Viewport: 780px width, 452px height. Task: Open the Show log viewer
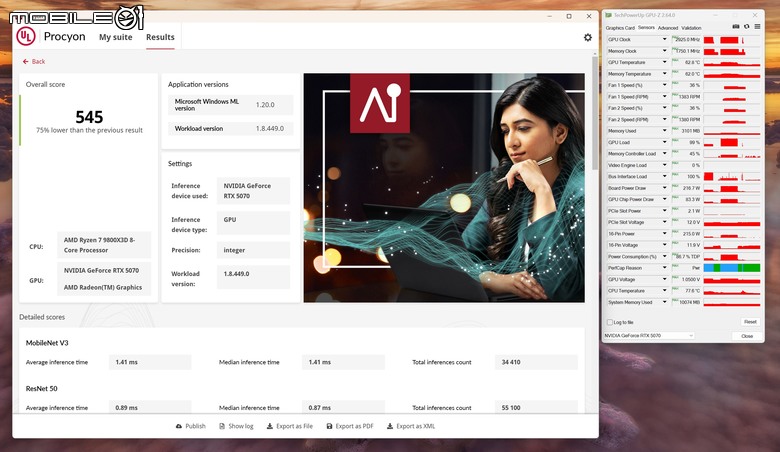point(236,426)
